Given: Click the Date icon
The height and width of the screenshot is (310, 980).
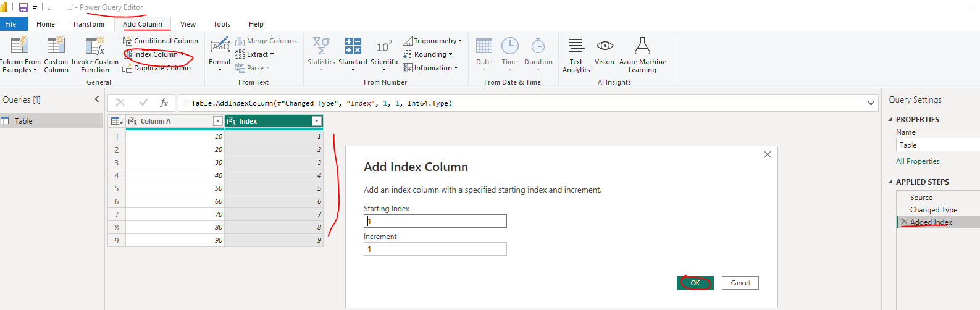Looking at the screenshot, I should tap(484, 46).
